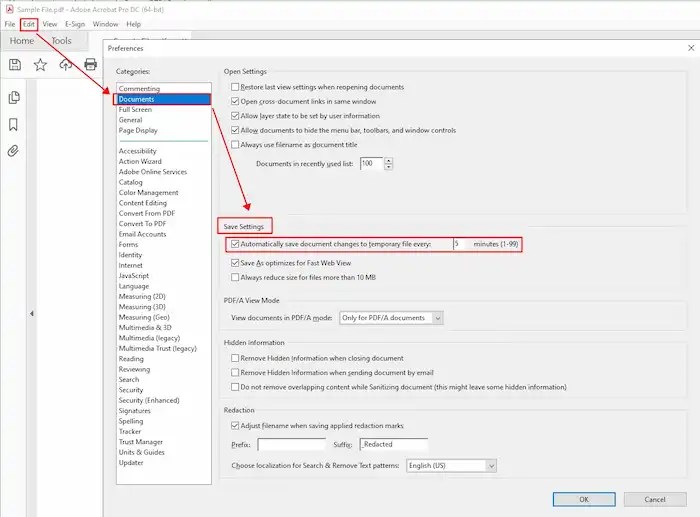
Task: Select Security (Enhanced) category
Action: (x=149, y=400)
